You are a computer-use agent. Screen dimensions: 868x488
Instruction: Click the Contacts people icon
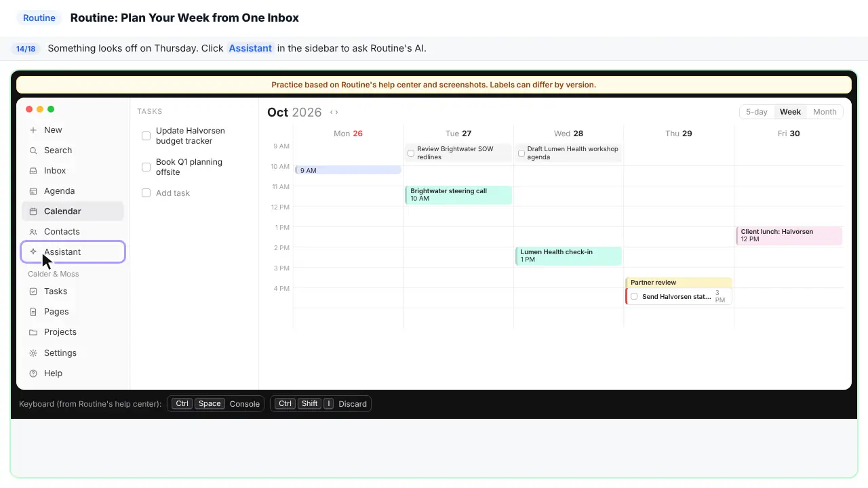coord(33,232)
